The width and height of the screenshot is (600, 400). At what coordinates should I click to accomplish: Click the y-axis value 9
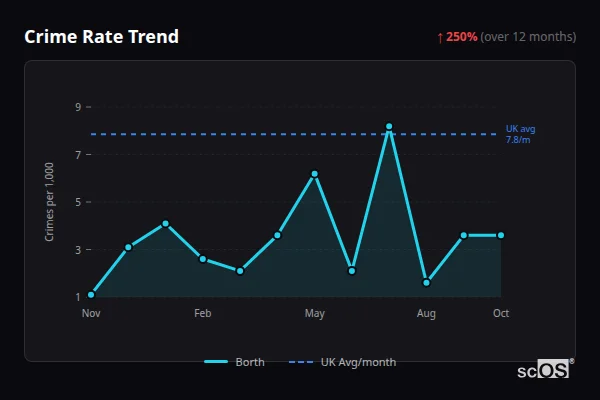coord(78,107)
